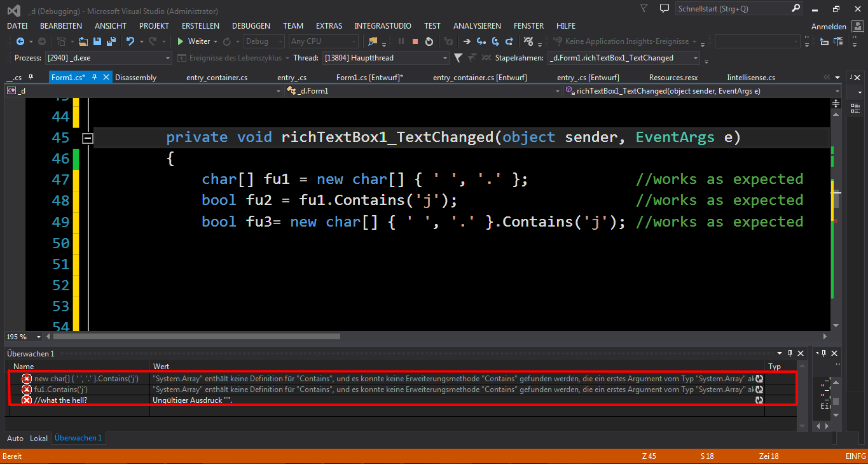Viewport: 868px width, 464px height.
Task: Continue debugging with the Weiter play button
Action: pyautogui.click(x=193, y=41)
